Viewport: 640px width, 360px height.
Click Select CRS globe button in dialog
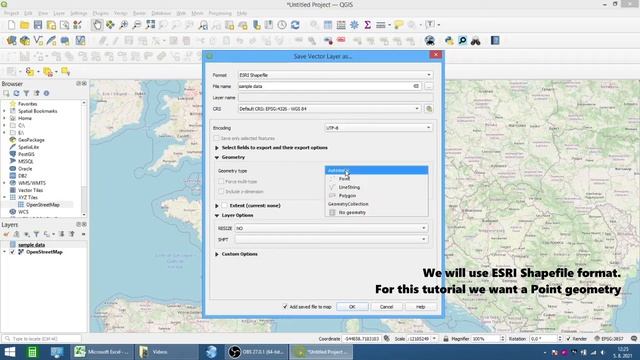pos(429,109)
